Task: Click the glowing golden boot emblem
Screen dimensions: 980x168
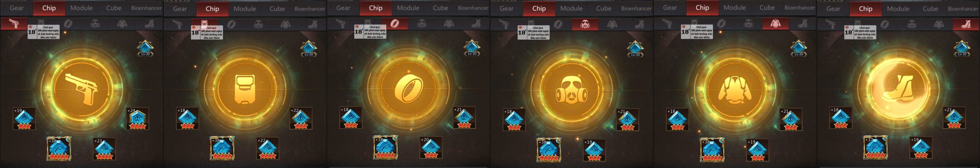Action: (898, 89)
